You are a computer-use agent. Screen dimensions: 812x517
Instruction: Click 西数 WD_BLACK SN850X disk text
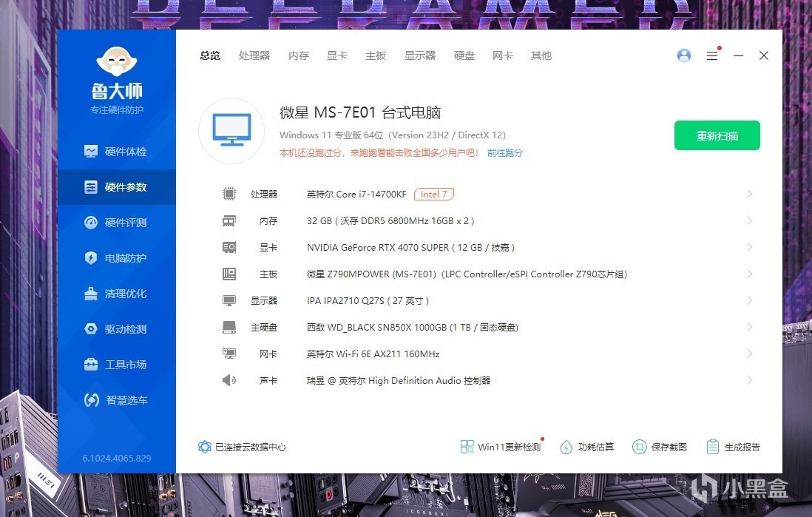(413, 328)
